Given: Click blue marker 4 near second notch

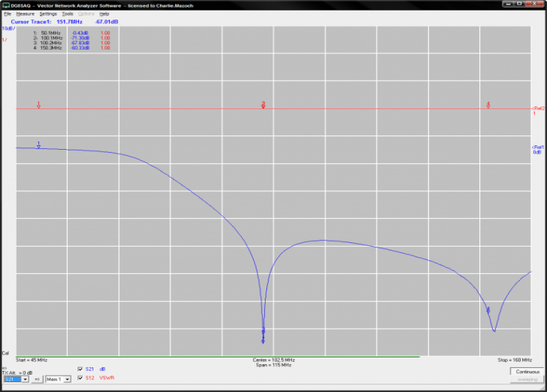Looking at the screenshot, I should tap(488, 310).
